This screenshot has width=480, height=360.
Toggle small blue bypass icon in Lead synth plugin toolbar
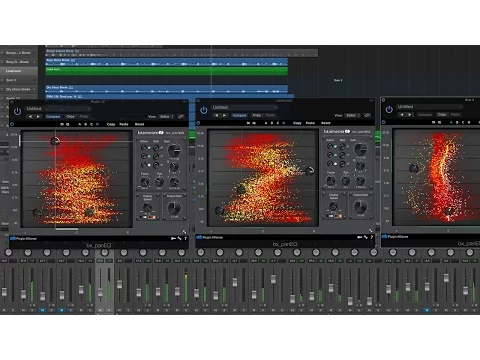point(198,123)
